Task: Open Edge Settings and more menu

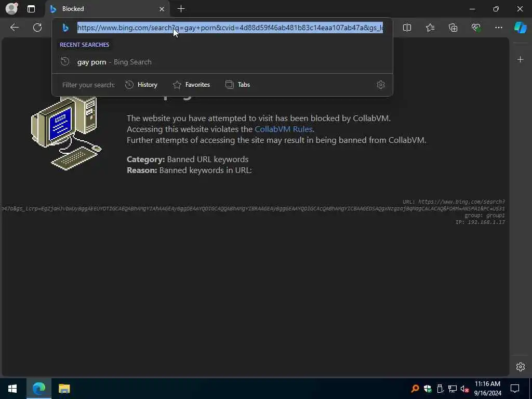Action: click(x=499, y=28)
